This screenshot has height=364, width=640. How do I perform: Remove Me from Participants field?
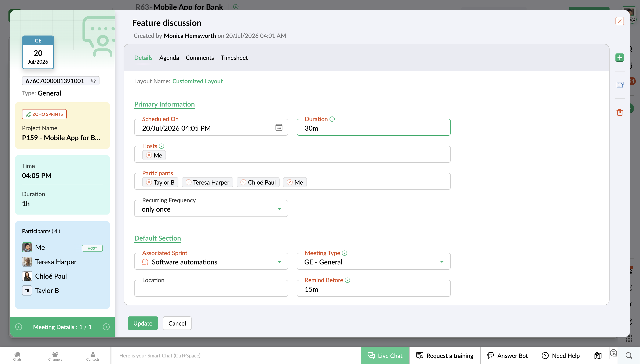pyautogui.click(x=290, y=182)
